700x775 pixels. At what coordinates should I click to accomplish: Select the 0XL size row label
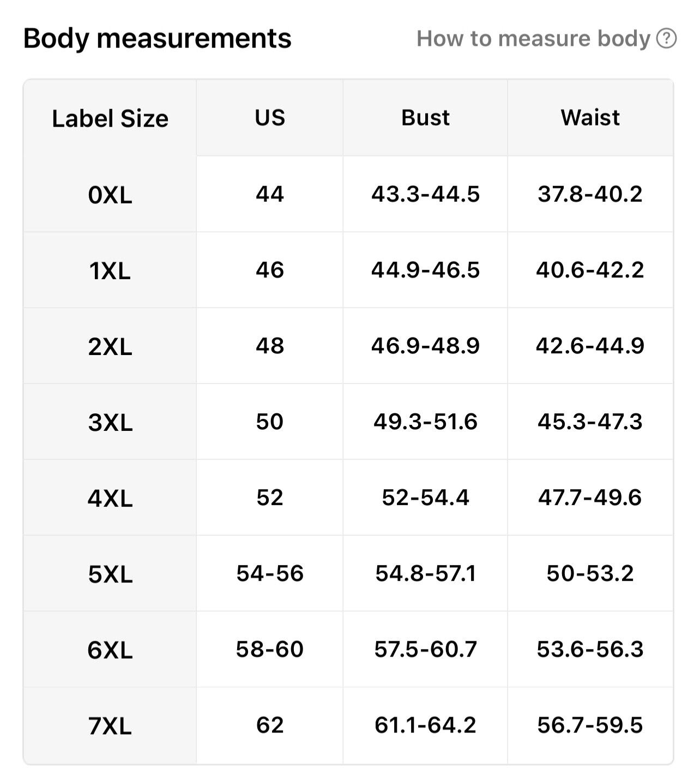click(110, 195)
